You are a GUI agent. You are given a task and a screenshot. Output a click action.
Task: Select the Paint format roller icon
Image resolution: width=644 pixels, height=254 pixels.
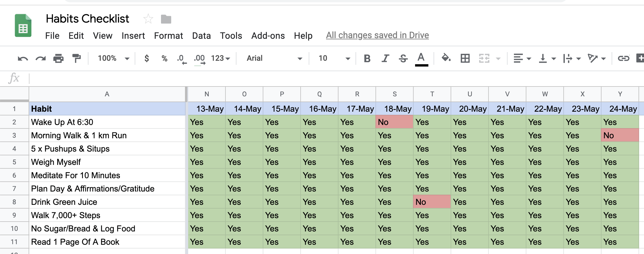[x=77, y=58]
